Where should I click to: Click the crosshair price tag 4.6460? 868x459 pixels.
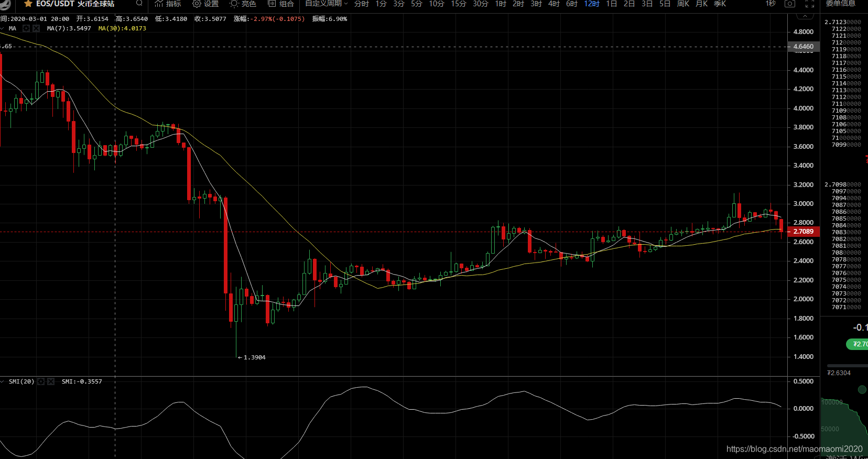coord(803,47)
